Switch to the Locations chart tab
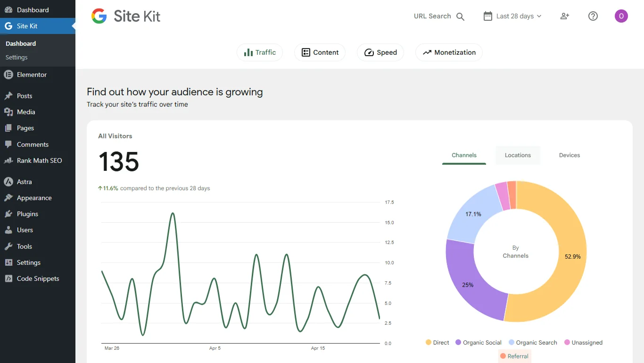Image resolution: width=644 pixels, height=363 pixels. [518, 155]
